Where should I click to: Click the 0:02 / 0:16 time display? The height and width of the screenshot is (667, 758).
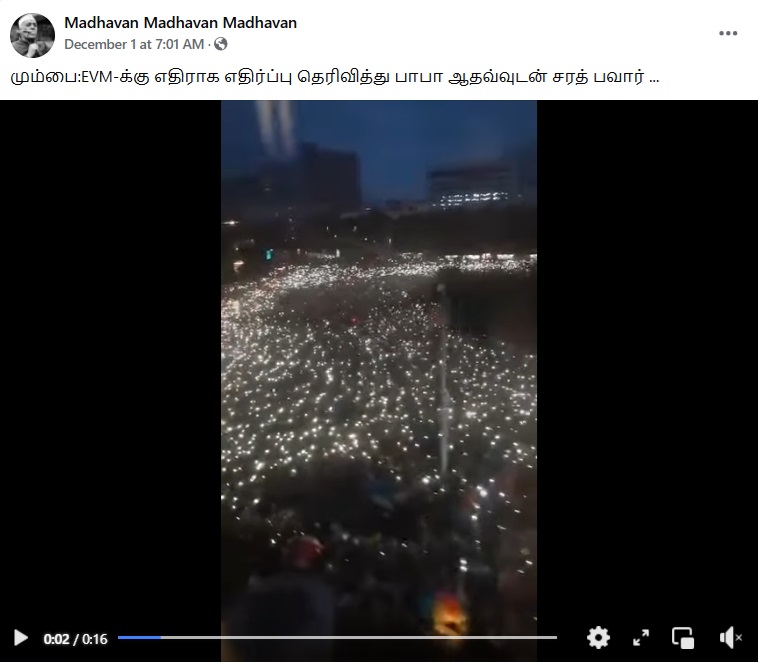[x=75, y=639]
